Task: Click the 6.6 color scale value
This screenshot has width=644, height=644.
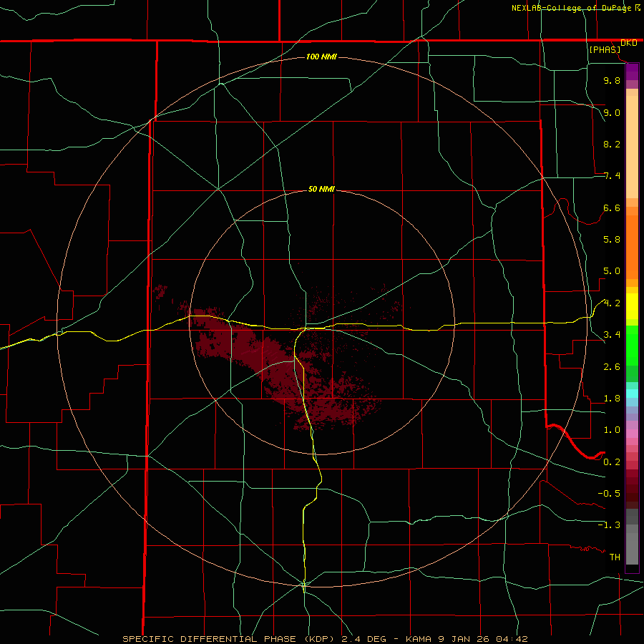Action: (x=612, y=208)
